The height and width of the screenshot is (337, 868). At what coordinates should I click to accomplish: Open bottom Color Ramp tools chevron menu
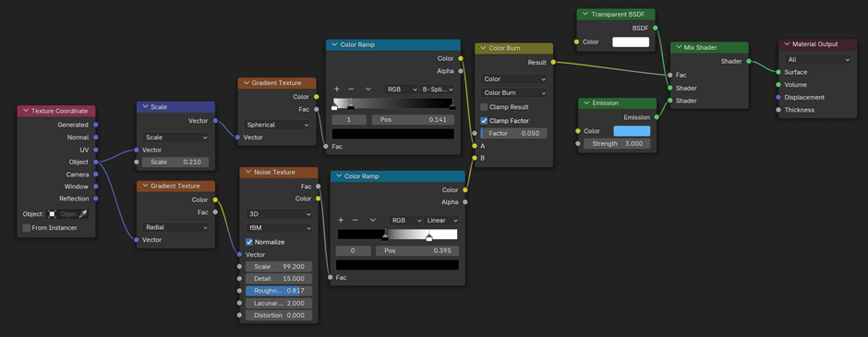click(372, 221)
